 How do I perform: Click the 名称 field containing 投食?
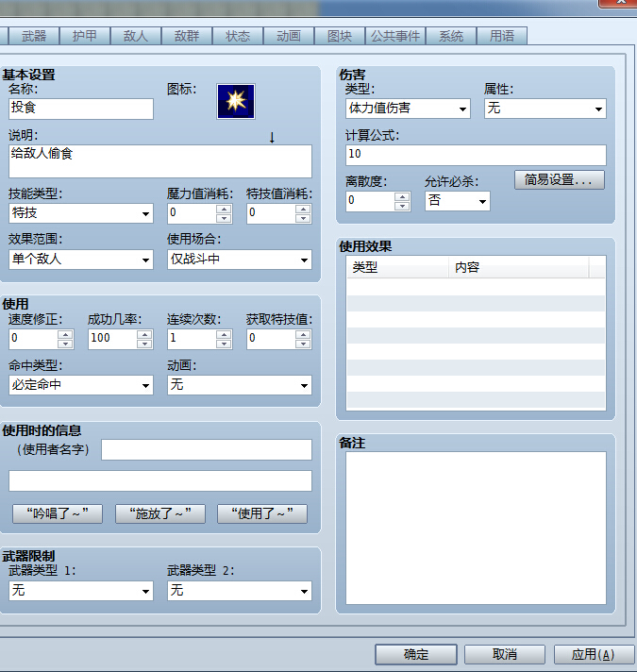(81, 109)
